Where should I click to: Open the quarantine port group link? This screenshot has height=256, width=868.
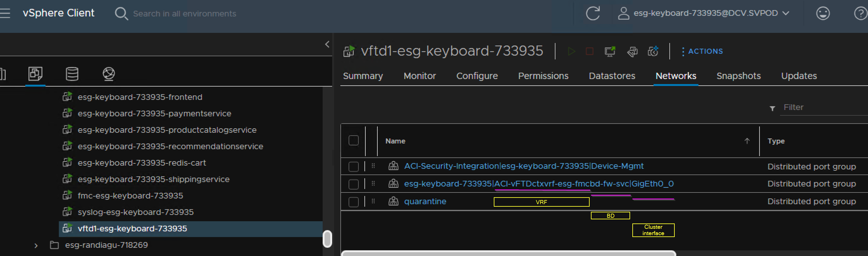(425, 201)
